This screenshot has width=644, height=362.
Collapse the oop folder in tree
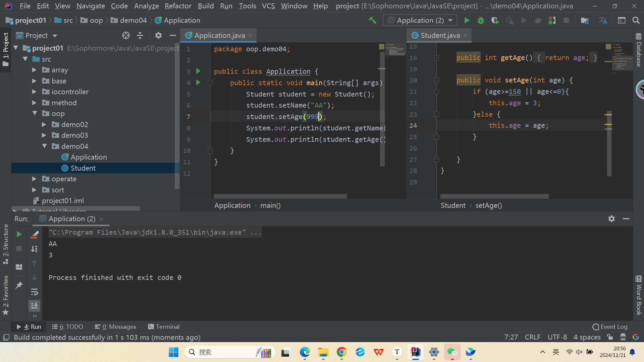pyautogui.click(x=35, y=114)
